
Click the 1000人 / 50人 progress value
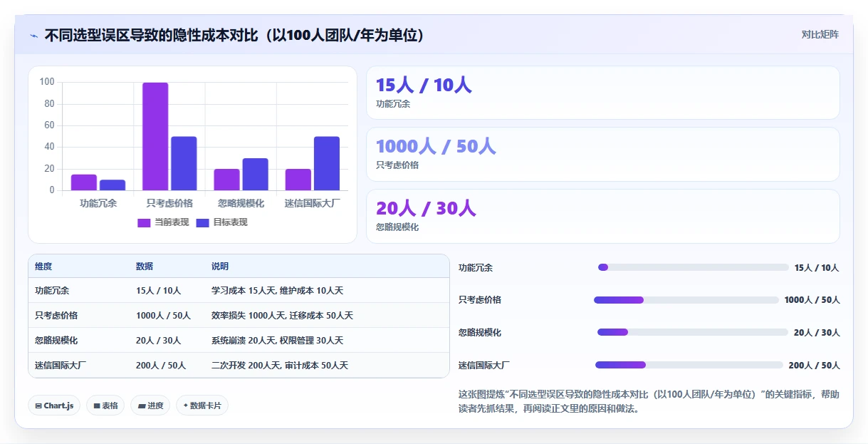[x=812, y=300]
